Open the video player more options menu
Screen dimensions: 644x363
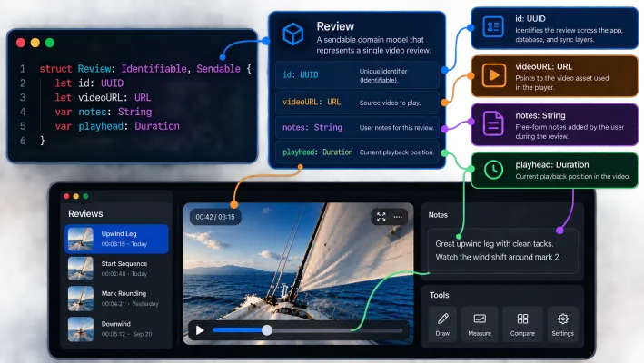[x=398, y=217]
